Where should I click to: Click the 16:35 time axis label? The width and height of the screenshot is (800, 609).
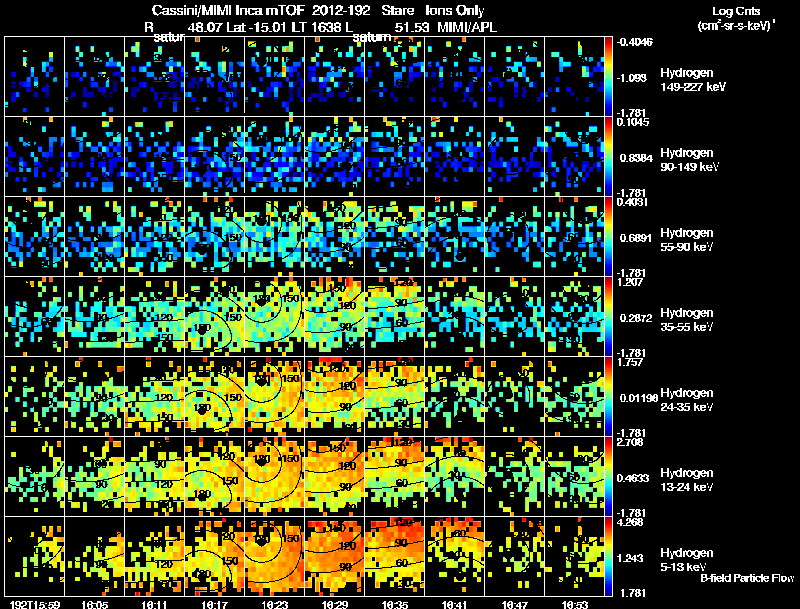click(x=395, y=604)
